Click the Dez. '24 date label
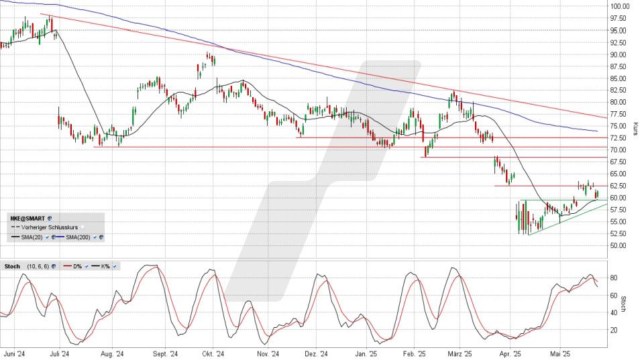The image size is (644, 362). (x=317, y=354)
